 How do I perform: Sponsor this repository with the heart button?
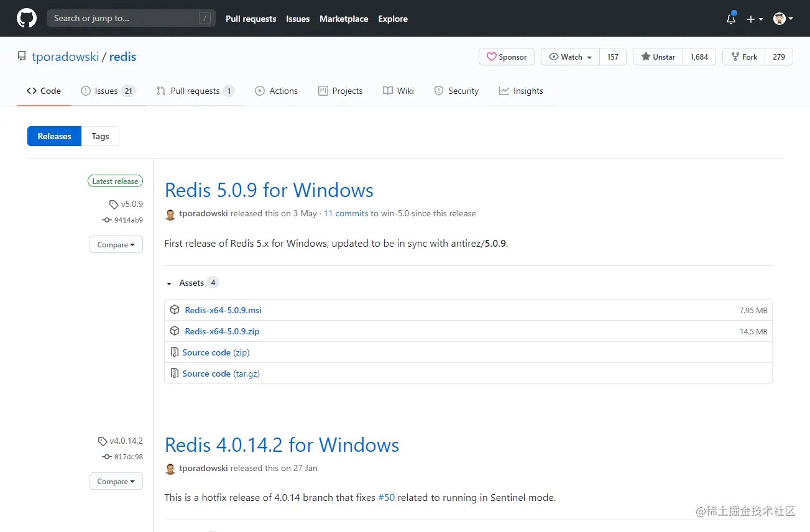(x=507, y=57)
